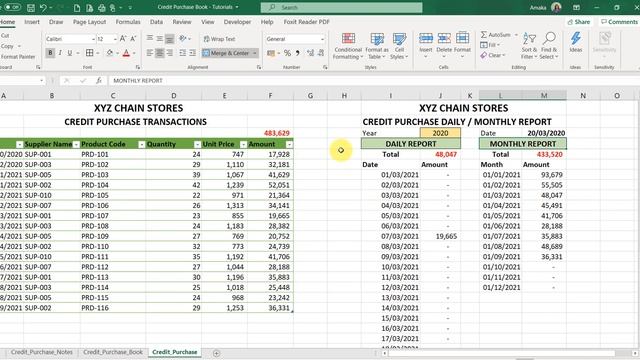Toggle Bold formatting
Viewport: 640px width, 360px height.
(50, 53)
